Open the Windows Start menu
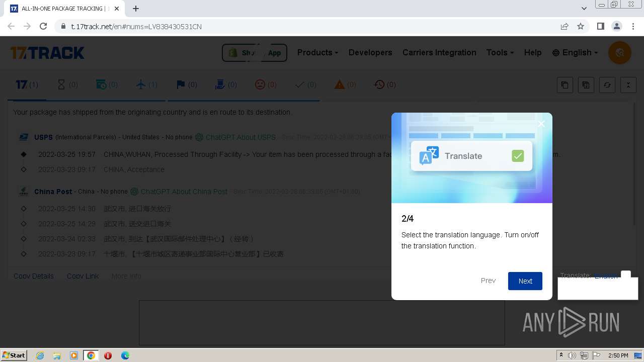The image size is (644, 362). [14, 355]
